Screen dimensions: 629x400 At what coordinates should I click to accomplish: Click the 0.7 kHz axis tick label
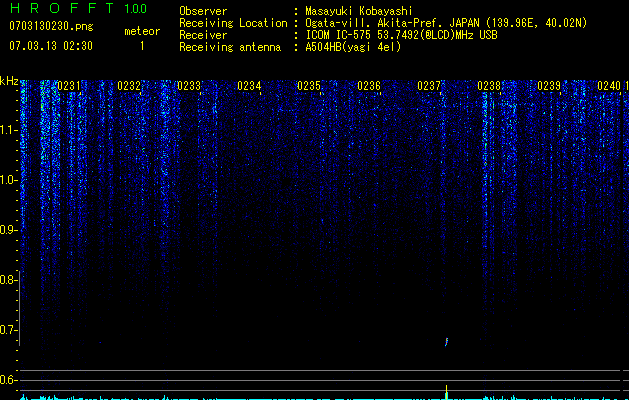8,330
